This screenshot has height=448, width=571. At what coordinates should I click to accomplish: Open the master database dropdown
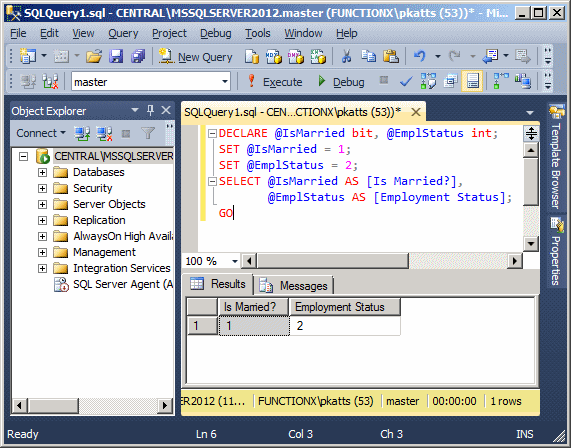pos(225,82)
